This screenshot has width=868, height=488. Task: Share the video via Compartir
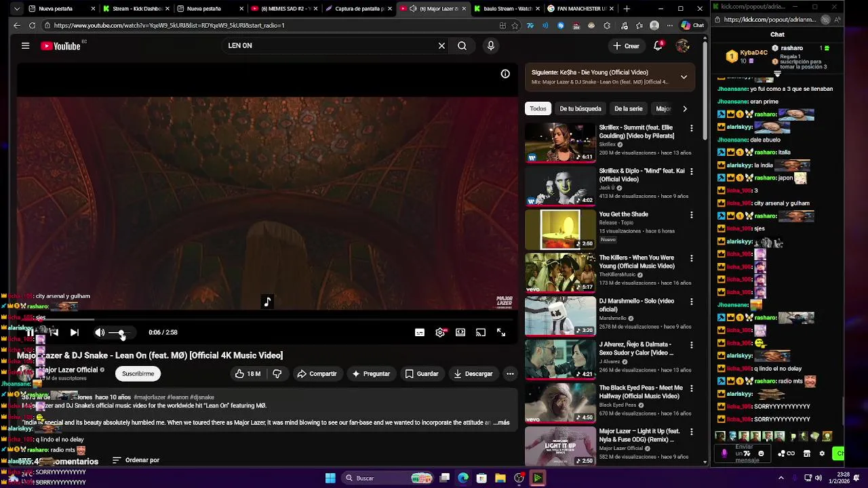[x=317, y=373]
